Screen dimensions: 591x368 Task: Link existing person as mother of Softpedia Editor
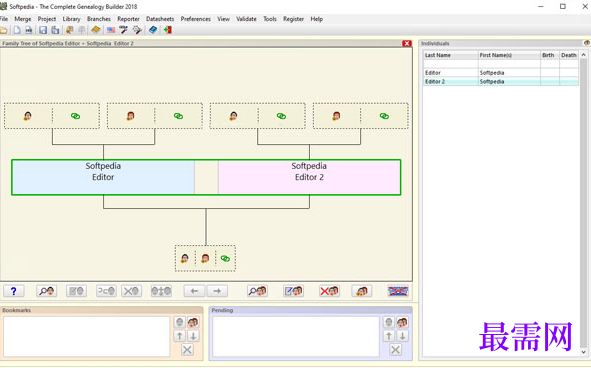(x=178, y=116)
